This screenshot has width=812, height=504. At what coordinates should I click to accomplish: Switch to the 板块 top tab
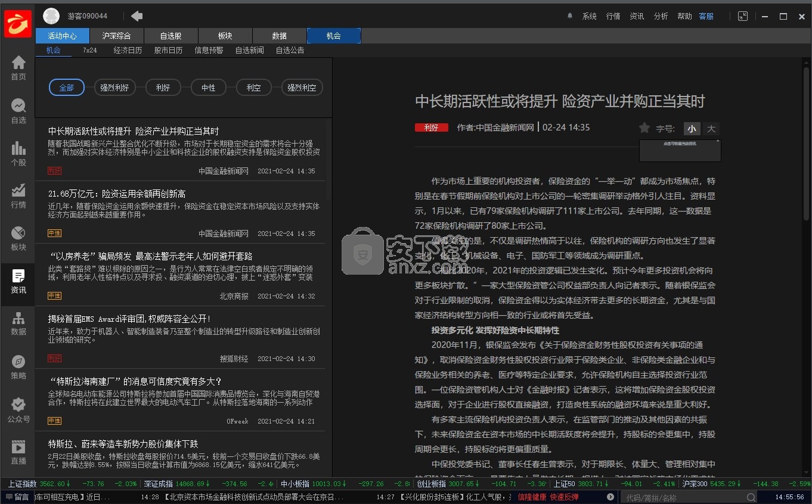pos(225,36)
